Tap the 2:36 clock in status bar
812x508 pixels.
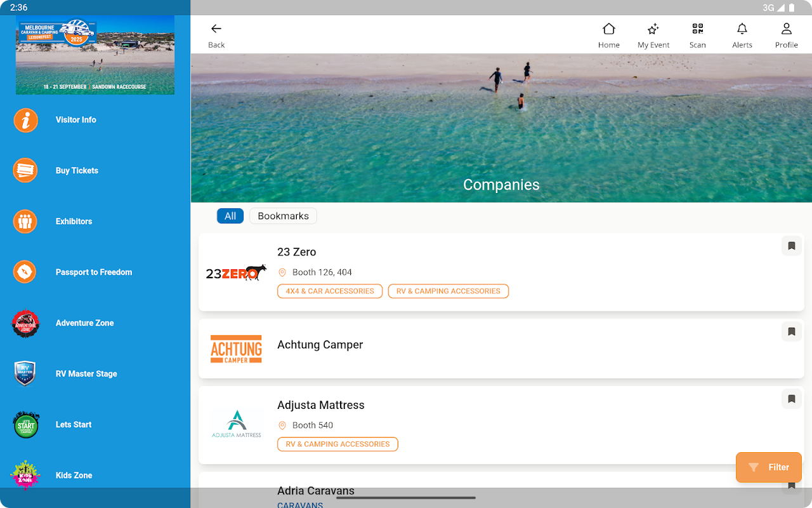pyautogui.click(x=19, y=8)
